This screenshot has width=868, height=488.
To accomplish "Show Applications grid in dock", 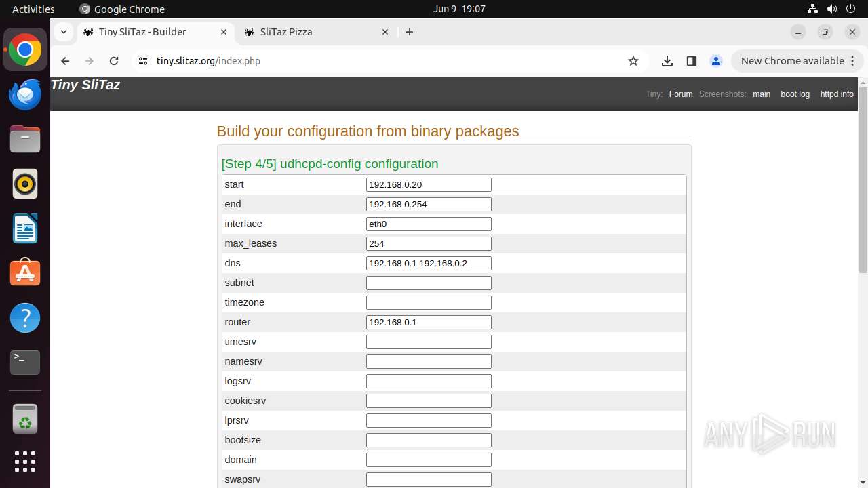I will [25, 462].
